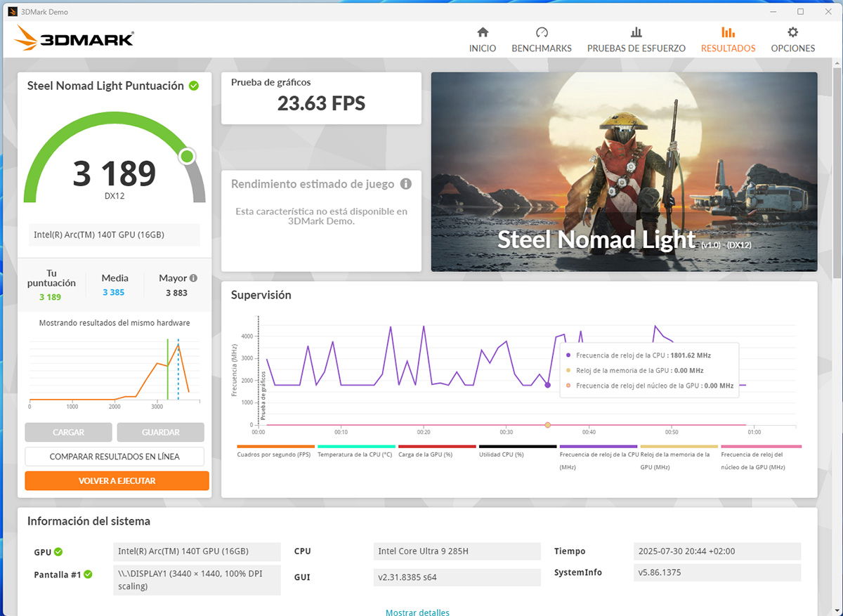Click the Tiempo label in system info
Image resolution: width=843 pixels, height=616 pixels.
tap(570, 551)
